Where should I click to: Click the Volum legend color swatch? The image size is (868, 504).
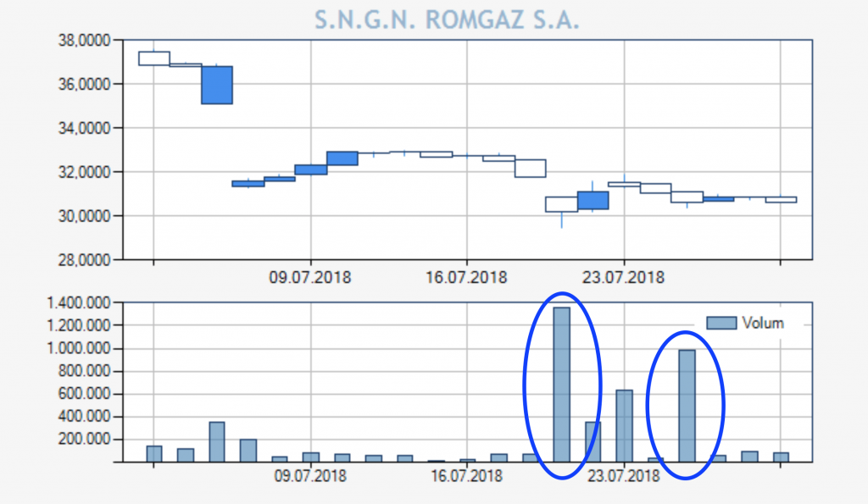click(x=721, y=323)
